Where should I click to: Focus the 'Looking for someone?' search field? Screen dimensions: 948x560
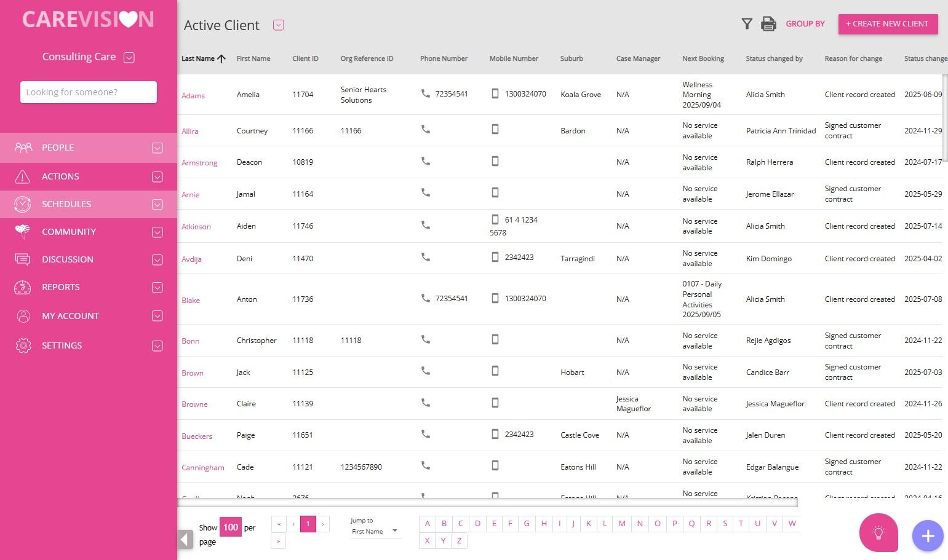(89, 92)
